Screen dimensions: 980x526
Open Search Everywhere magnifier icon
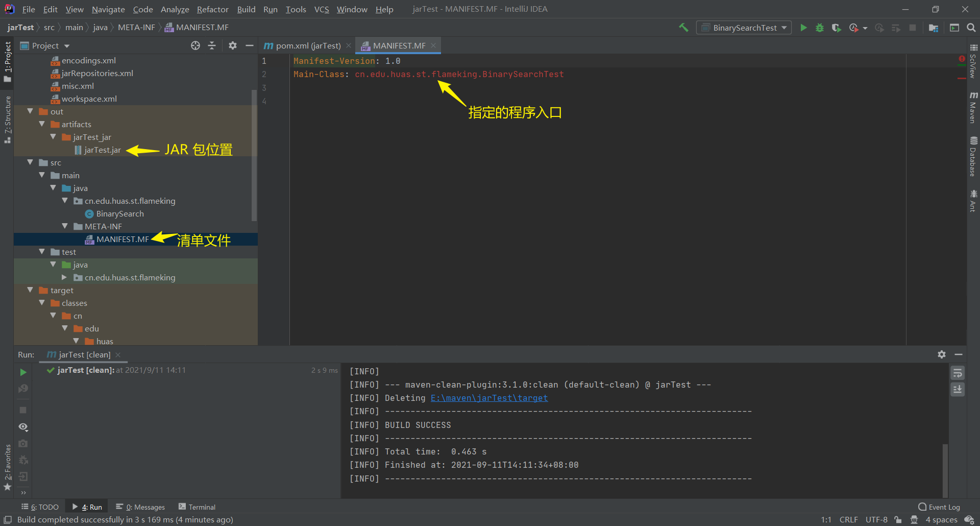971,28
